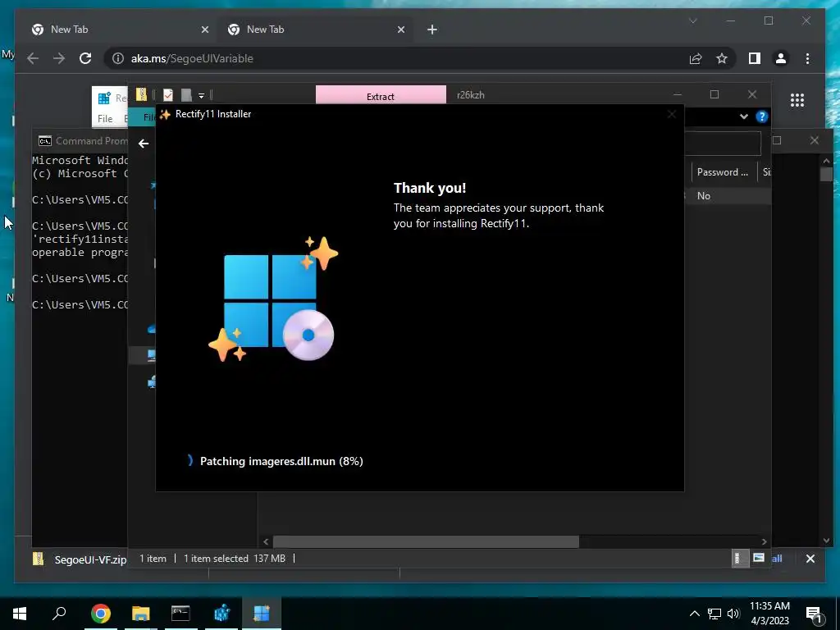Switch to Chrome from the taskbar
The width and height of the screenshot is (840, 630).
click(100, 614)
